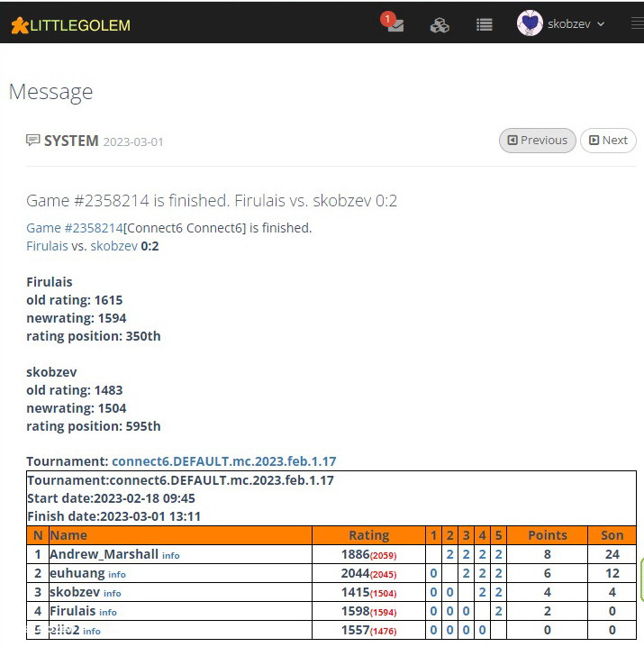Viewport: 644px width, 647px height.
Task: Go to the Next message
Action: point(608,141)
